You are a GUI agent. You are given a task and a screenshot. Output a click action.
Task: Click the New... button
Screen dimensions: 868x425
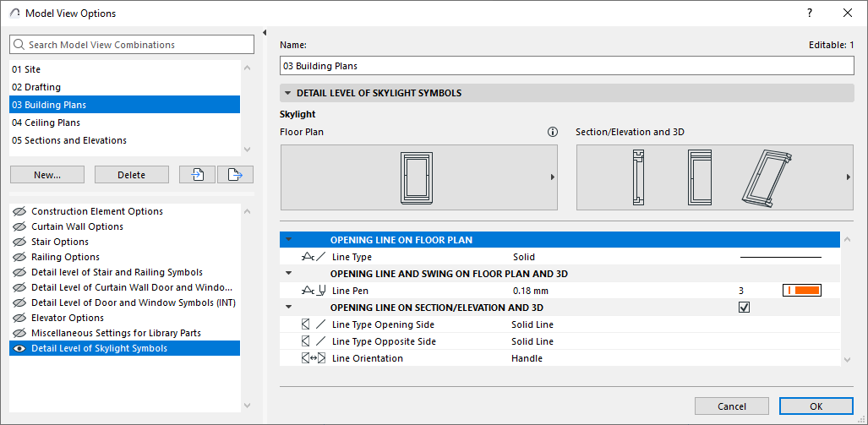(47, 175)
